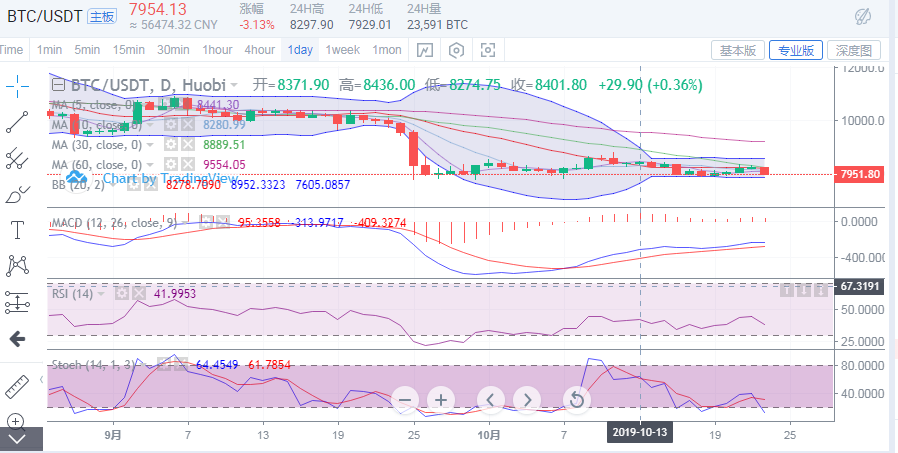Collapse left drawing toolbar with side handle
This screenshot has width=898, height=453.
click(41, 379)
